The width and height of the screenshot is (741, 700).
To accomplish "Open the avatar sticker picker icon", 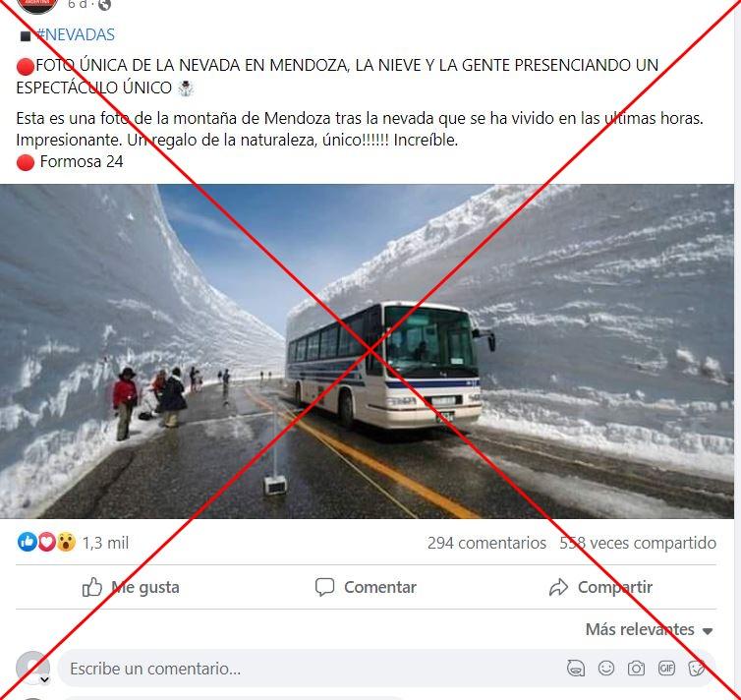I will tap(576, 669).
